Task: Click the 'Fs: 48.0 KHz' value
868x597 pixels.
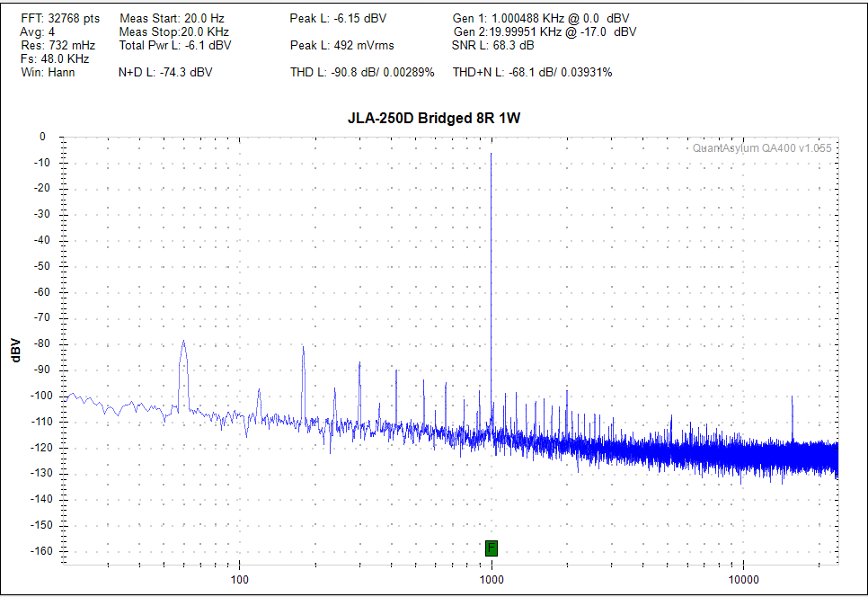Action: [55, 58]
